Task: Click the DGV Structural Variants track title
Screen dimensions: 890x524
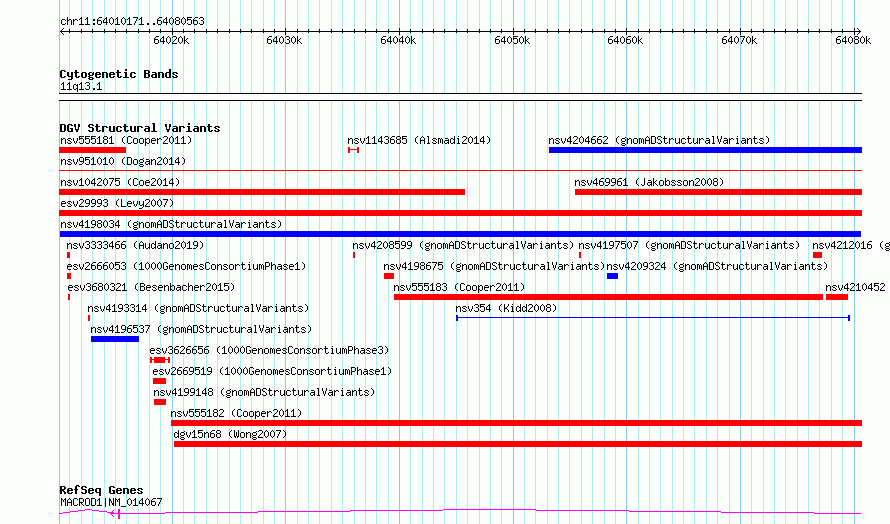Action: 140,128
